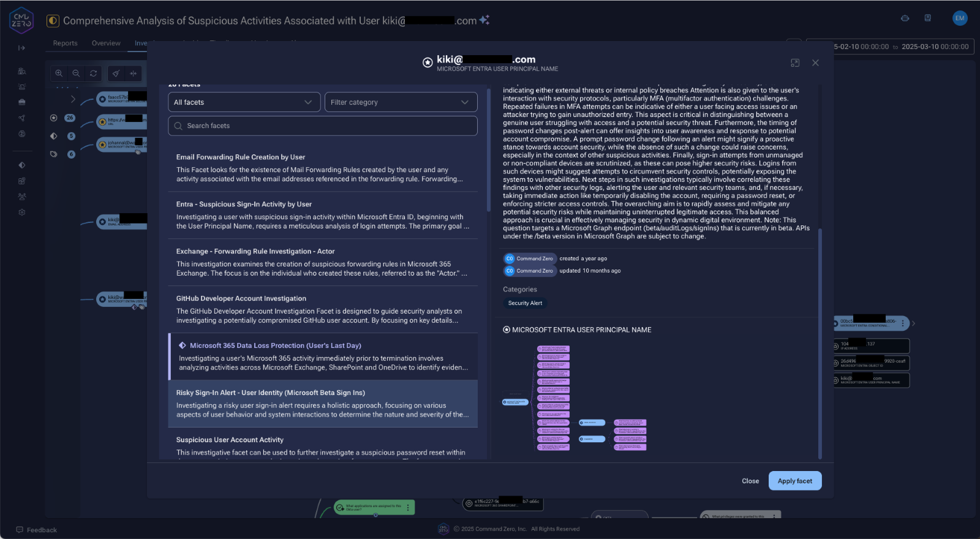Click the Close button in the dialog
Viewport: 980px width, 539px height.
(x=750, y=481)
